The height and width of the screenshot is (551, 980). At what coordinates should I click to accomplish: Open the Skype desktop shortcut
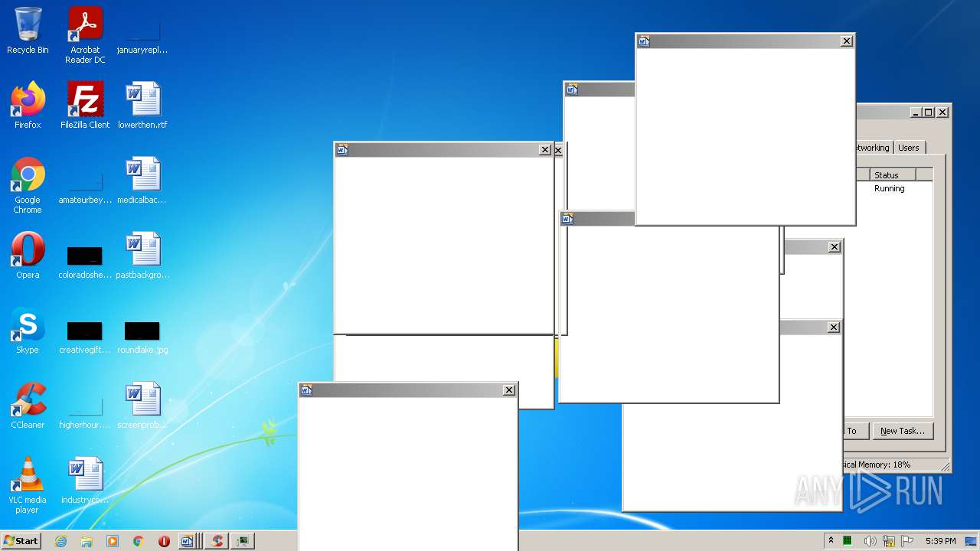[28, 331]
